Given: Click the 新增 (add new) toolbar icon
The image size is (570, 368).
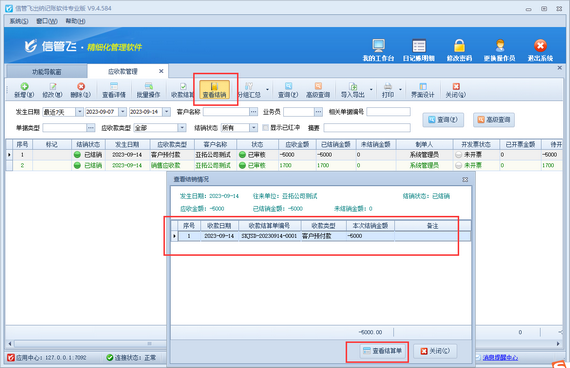Looking at the screenshot, I should [24, 90].
